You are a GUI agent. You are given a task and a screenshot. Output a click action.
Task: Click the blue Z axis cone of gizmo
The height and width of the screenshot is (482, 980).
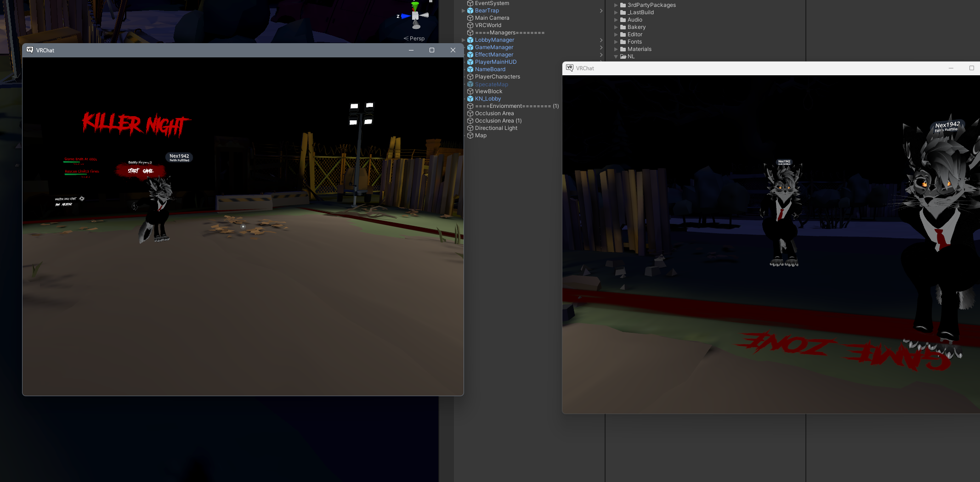(405, 16)
